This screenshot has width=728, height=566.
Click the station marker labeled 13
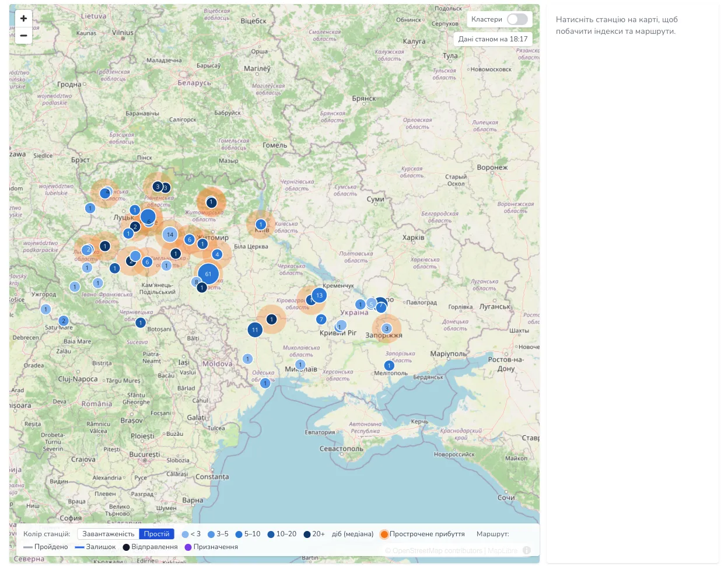click(x=319, y=295)
